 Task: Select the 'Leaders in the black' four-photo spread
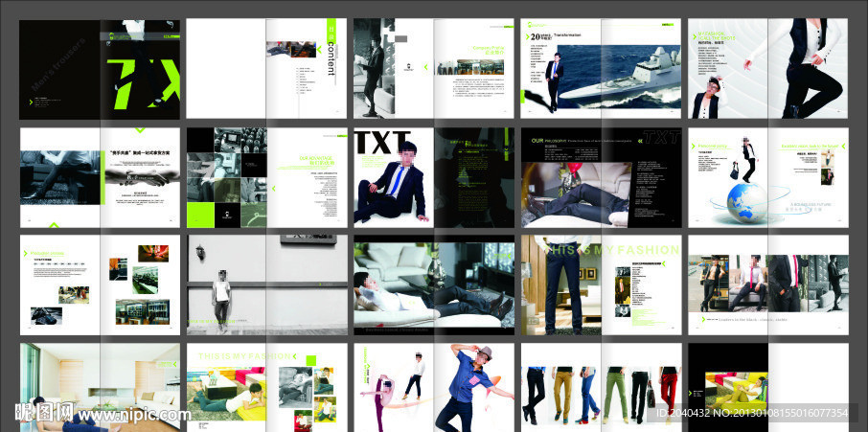pos(768,284)
